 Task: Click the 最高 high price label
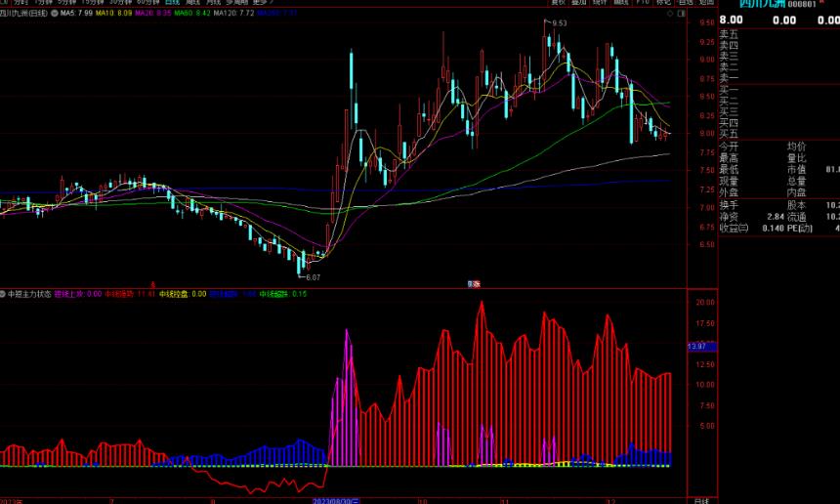click(x=729, y=158)
